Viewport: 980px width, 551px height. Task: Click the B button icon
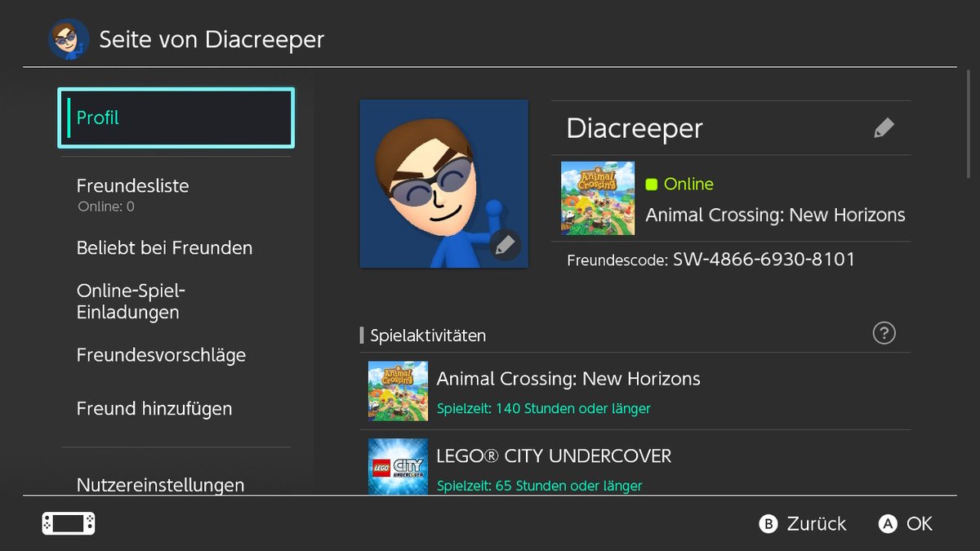pyautogui.click(x=768, y=524)
